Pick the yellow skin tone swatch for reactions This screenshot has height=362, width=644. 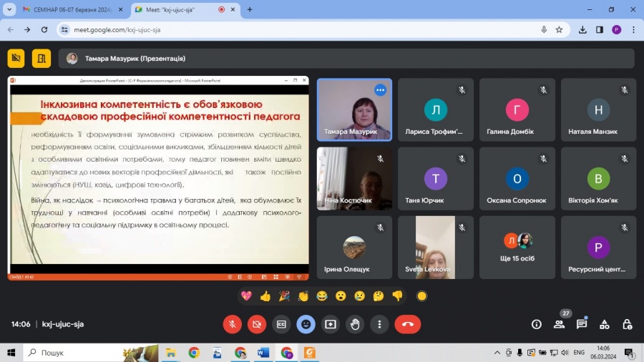[421, 295]
